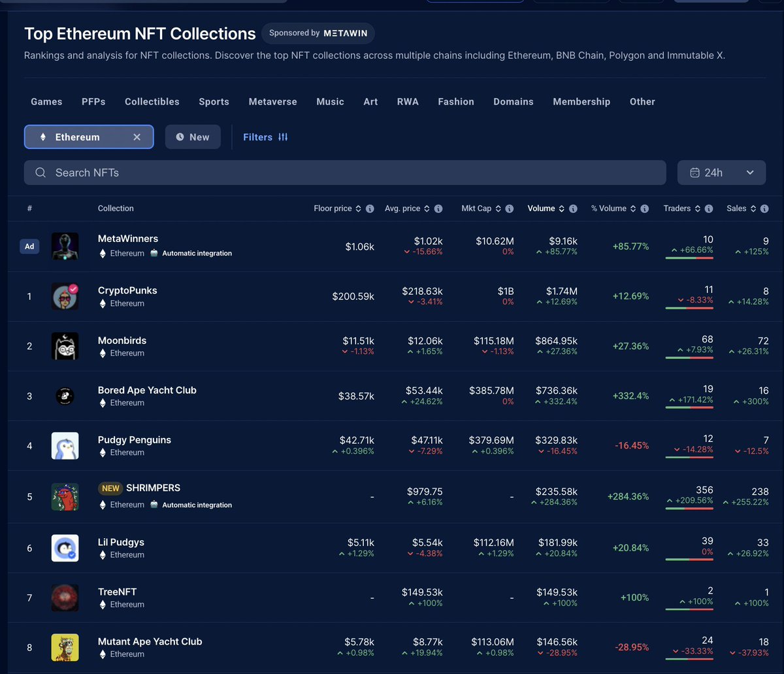Select the Membership category tab
Screen dimensions: 784x674
click(581, 102)
